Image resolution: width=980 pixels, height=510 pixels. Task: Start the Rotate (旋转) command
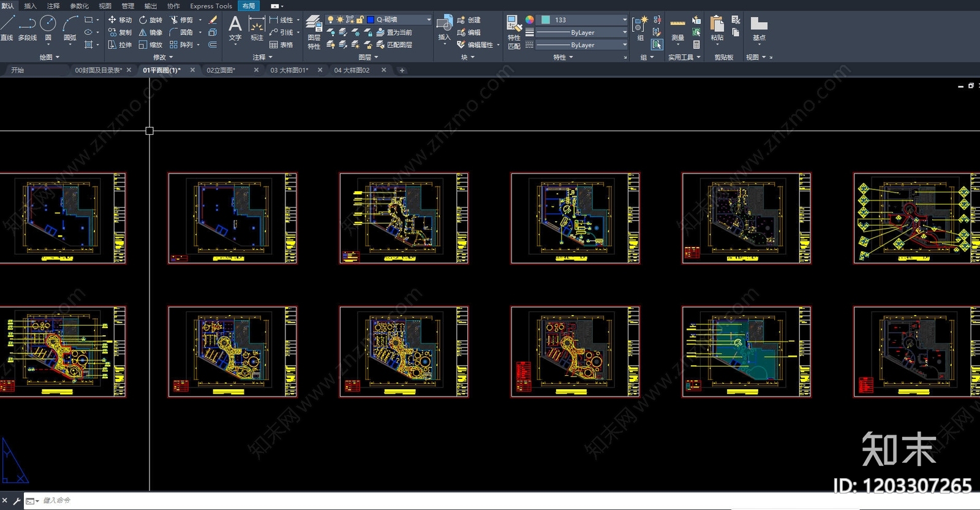tap(151, 20)
